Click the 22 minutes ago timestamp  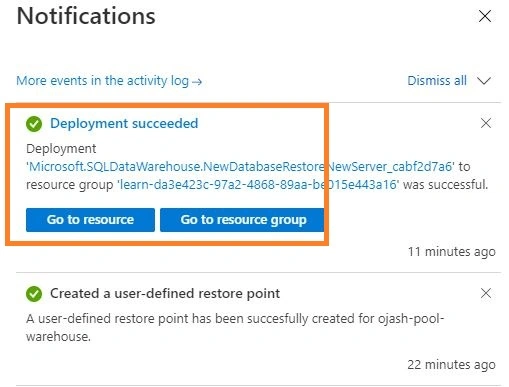[x=451, y=365]
